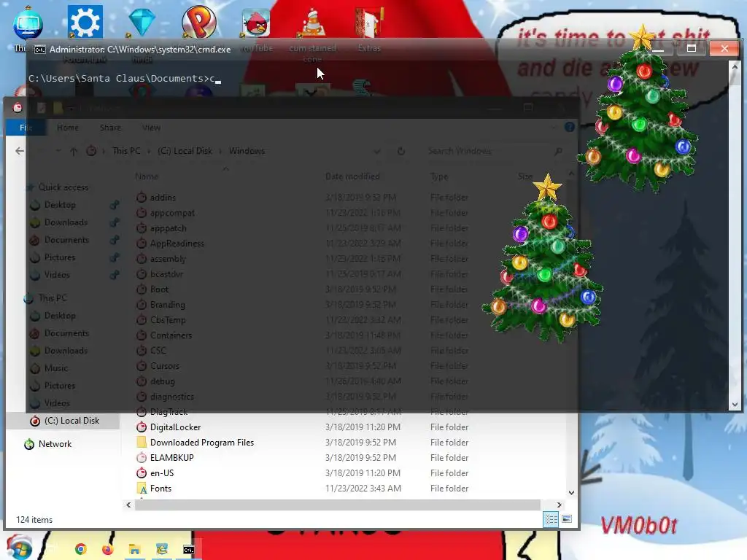Click the cmd window scroll-down arrow
The width and height of the screenshot is (747, 560).
tap(735, 405)
